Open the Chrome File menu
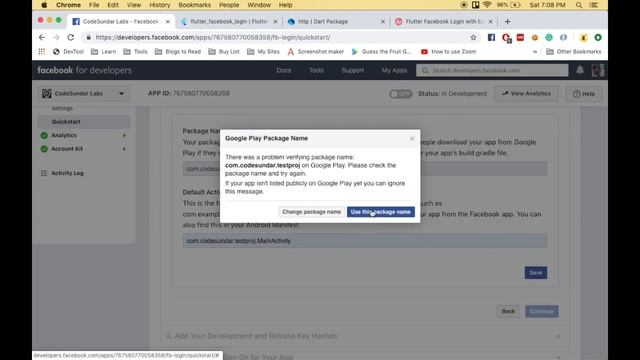640x360 pixels. point(94,5)
